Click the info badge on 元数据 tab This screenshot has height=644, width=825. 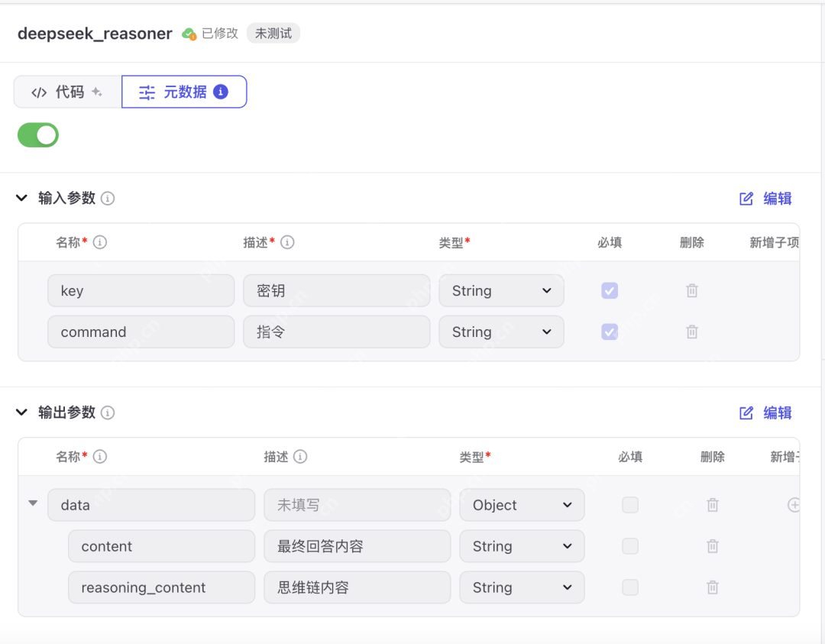[221, 92]
